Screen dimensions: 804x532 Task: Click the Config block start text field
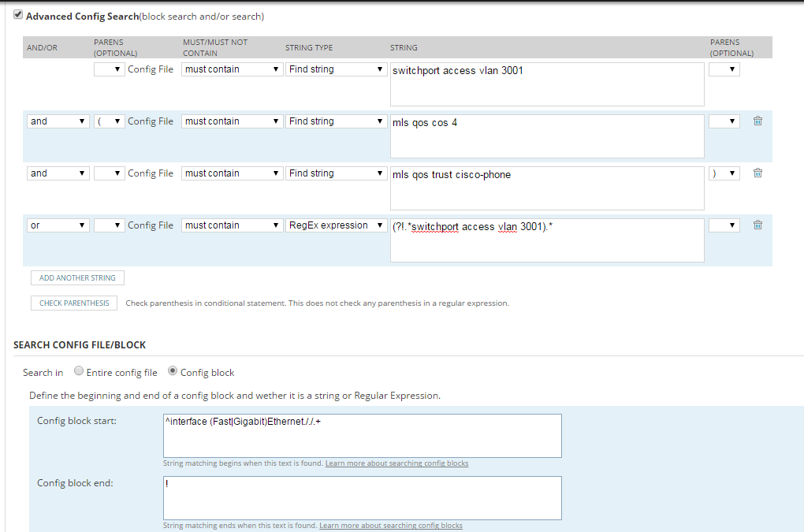(x=363, y=436)
